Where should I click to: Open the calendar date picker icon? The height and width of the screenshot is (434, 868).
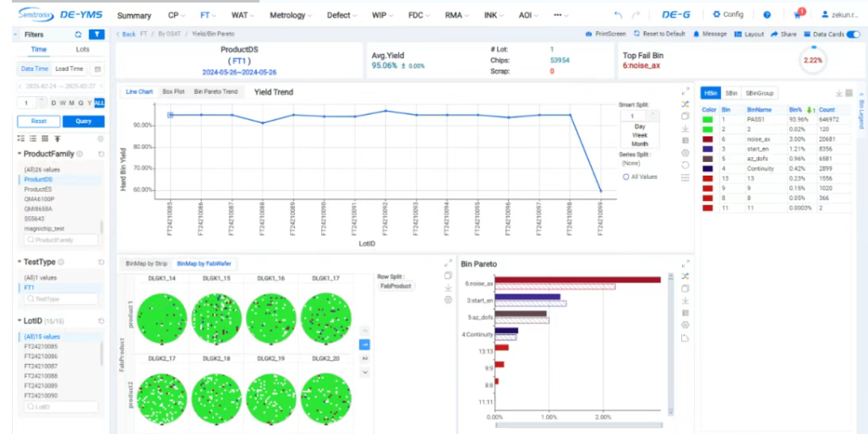coord(97,69)
